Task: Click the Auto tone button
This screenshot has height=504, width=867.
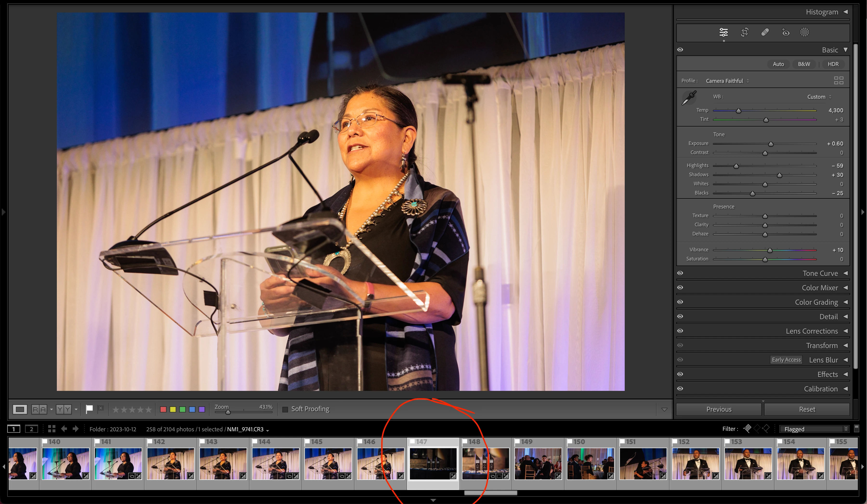Action: [x=778, y=64]
